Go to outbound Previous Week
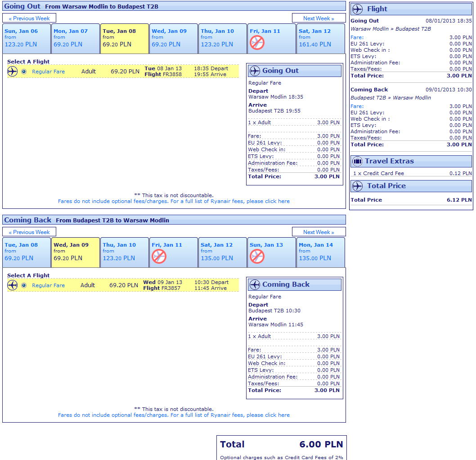This screenshot has height=460, width=476. [x=29, y=18]
